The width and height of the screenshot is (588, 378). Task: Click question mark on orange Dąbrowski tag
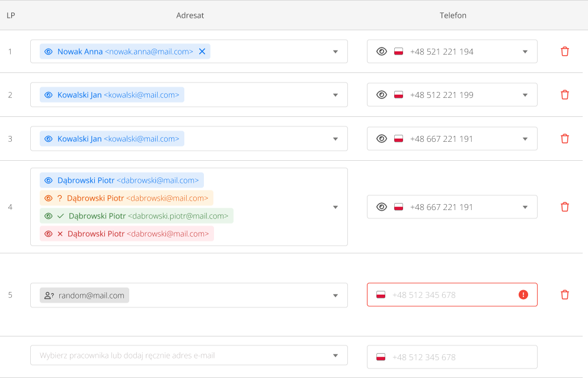[x=60, y=198]
